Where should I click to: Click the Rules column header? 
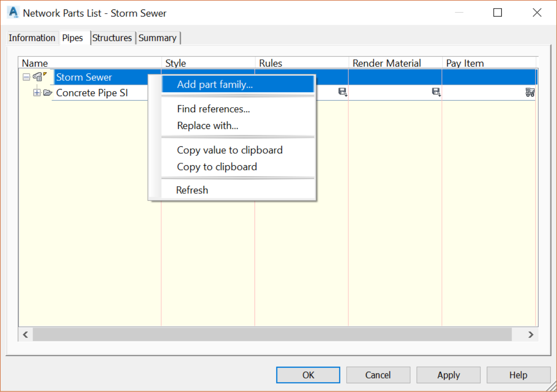point(302,63)
